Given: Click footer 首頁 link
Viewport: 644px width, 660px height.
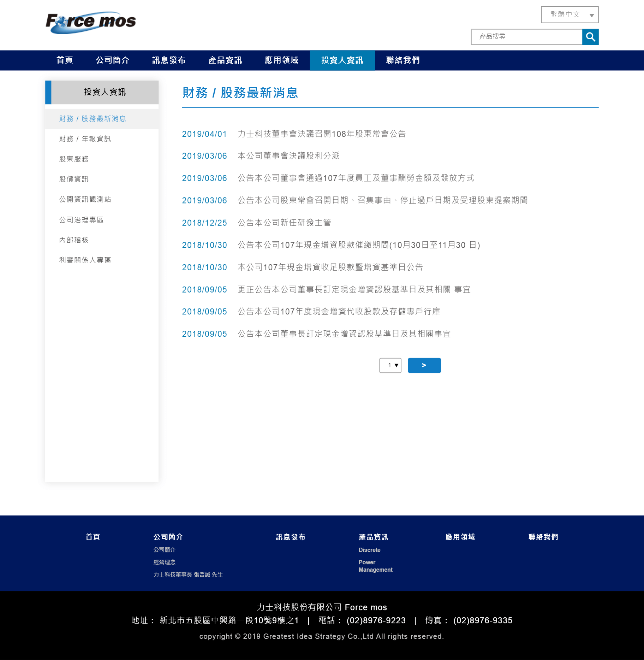Looking at the screenshot, I should tap(93, 537).
